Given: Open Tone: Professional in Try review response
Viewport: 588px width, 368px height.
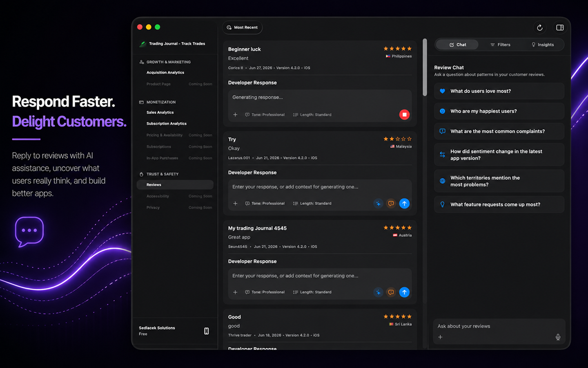Looking at the screenshot, I should point(265,203).
